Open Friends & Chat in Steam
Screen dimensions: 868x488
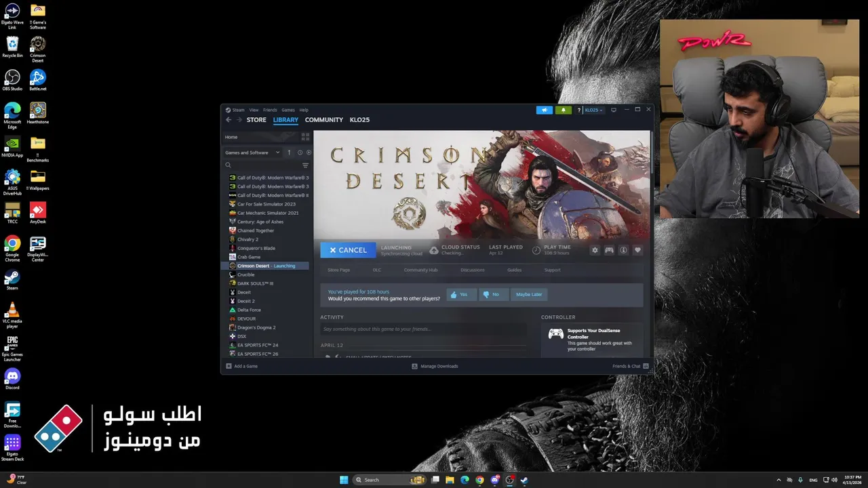(x=630, y=366)
